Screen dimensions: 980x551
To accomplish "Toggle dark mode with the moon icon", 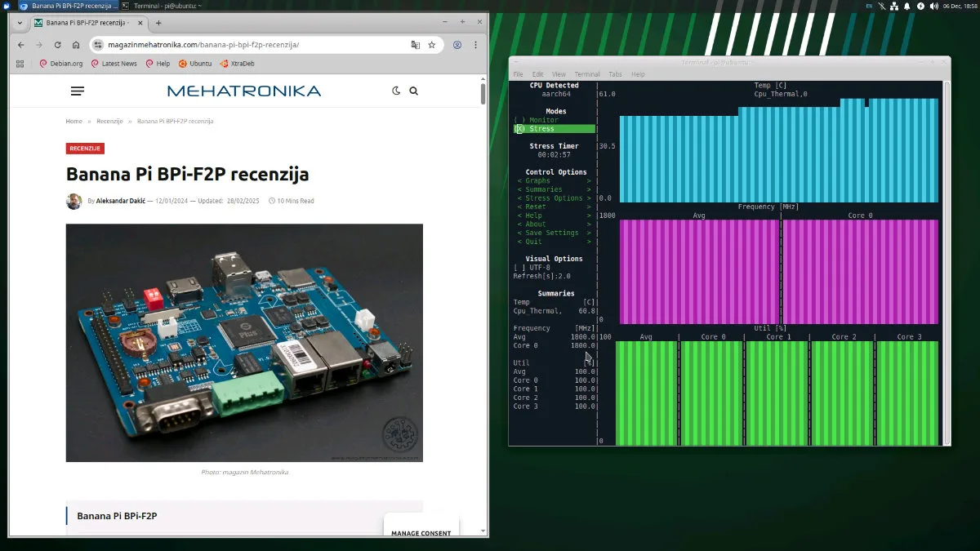I will 396,91.
